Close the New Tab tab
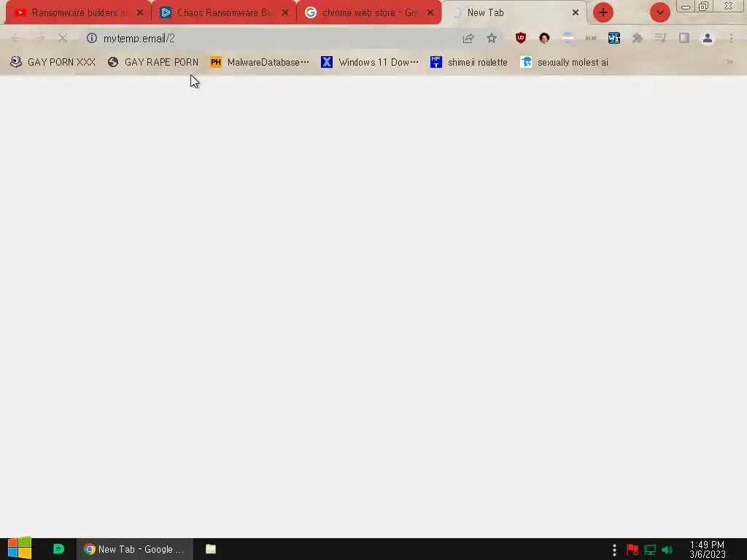 (576, 13)
